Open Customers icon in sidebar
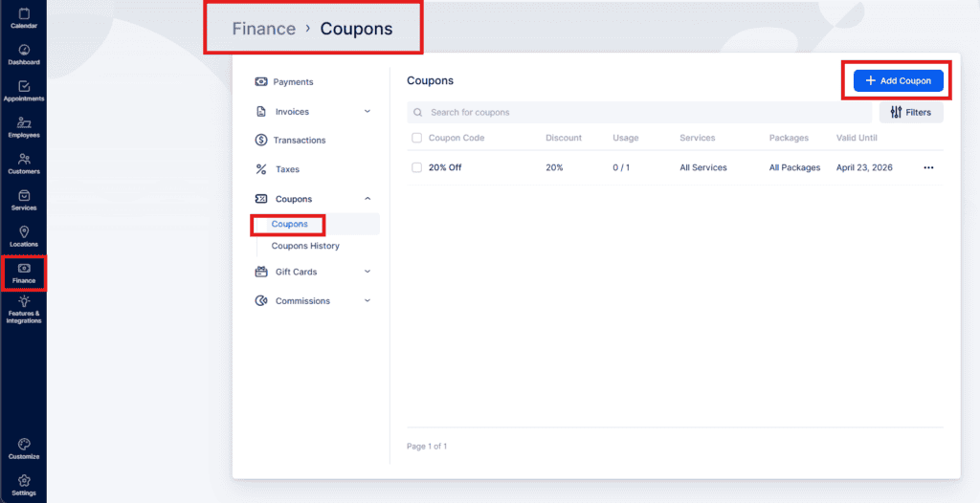980x503 pixels. (x=24, y=159)
